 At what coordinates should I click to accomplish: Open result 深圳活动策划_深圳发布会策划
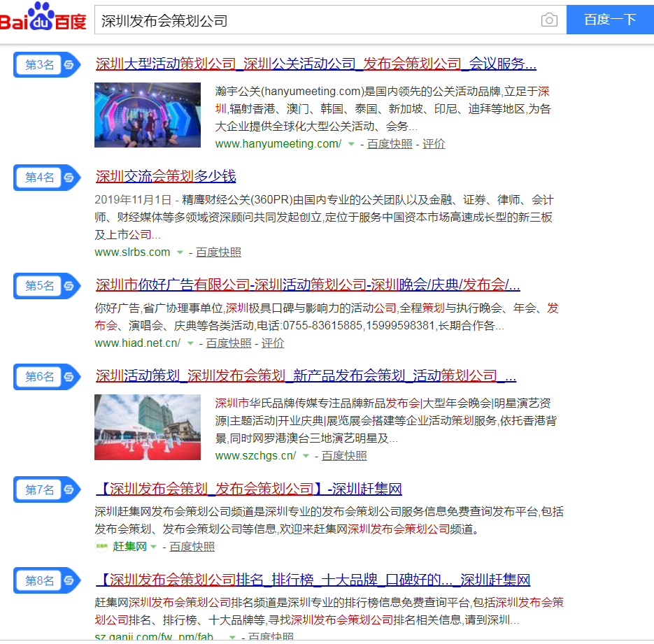coord(306,375)
